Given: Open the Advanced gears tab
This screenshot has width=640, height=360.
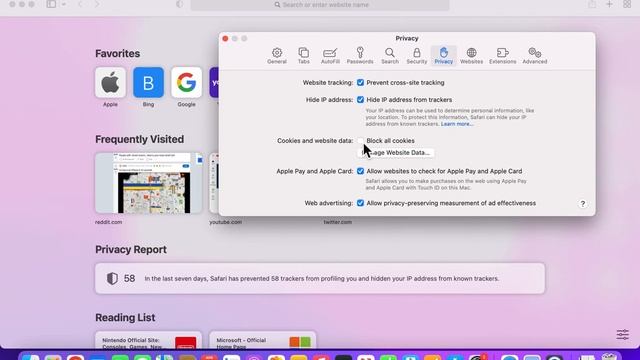Looking at the screenshot, I should (535, 56).
